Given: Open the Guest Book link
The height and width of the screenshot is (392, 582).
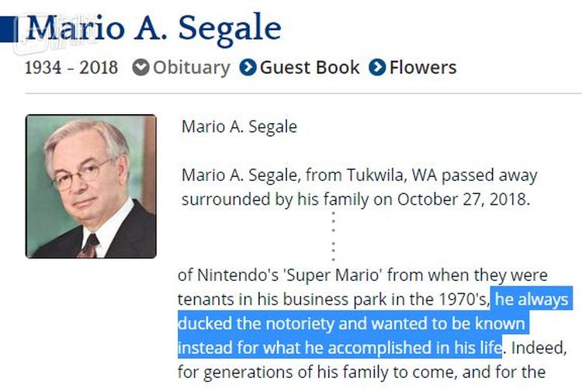Looking at the screenshot, I should [310, 68].
